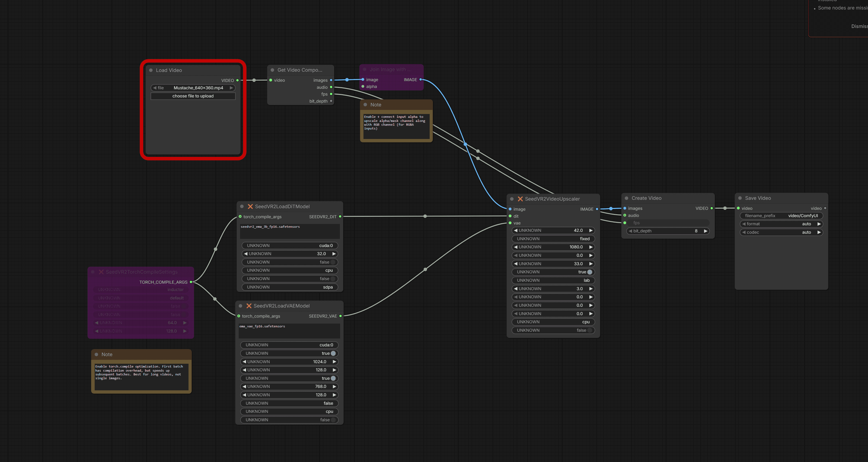Open the cuda:0 dropdown in SeedVR2LoadVAEModel

click(289, 345)
